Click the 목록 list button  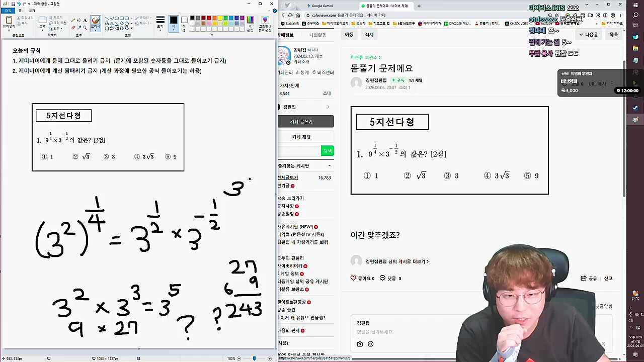[614, 35]
